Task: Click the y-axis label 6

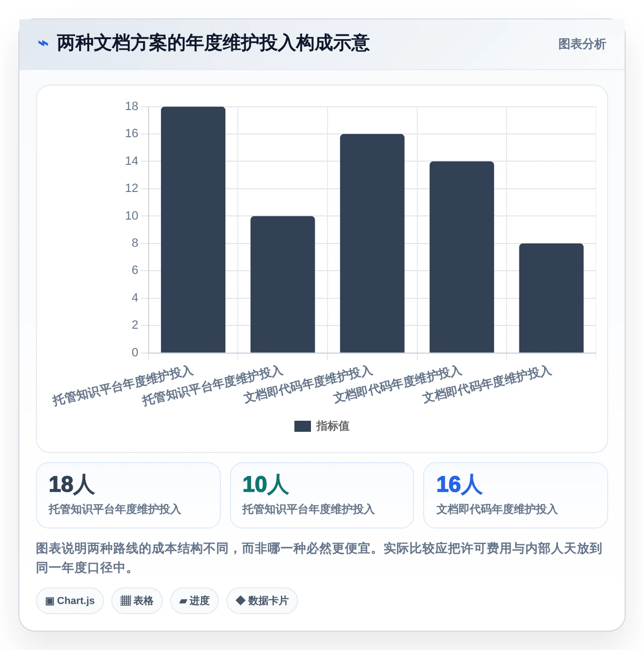Action: [135, 270]
